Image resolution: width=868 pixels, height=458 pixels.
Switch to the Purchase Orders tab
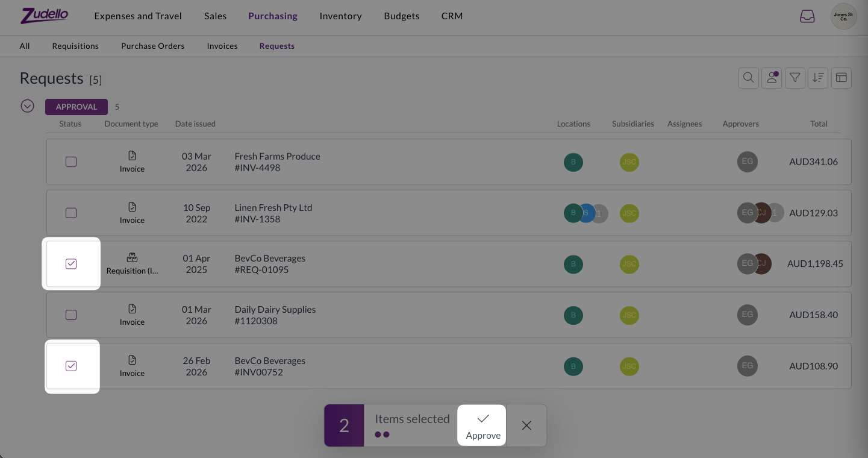[152, 46]
